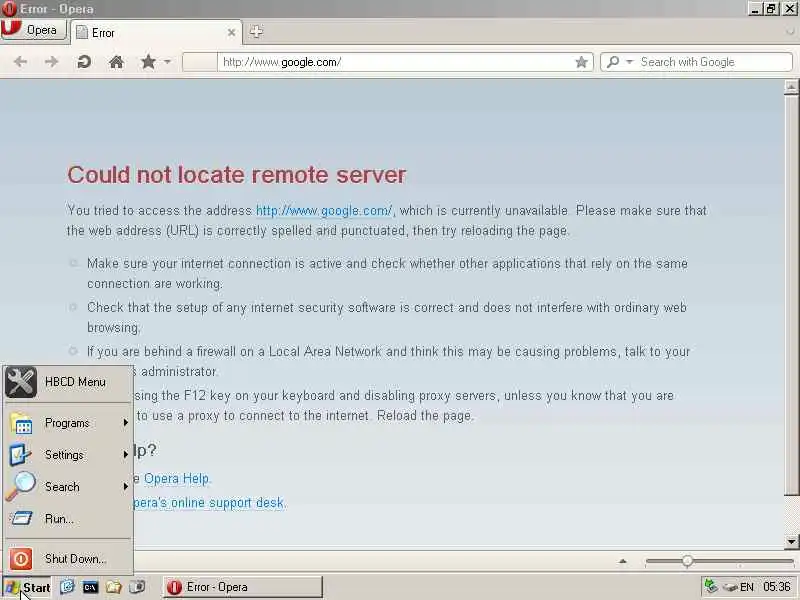The height and width of the screenshot is (600, 800).
Task: Go to home page via house icon
Action: point(116,62)
